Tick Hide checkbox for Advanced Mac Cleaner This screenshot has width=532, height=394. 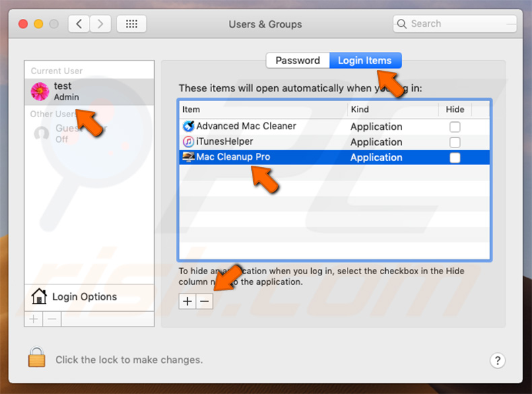pyautogui.click(x=455, y=127)
